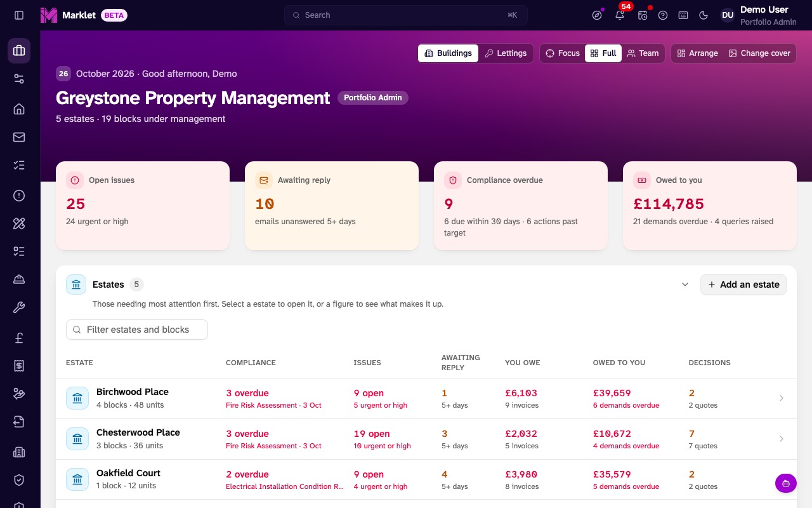Open the shield compliance sidebar icon

click(x=19, y=480)
